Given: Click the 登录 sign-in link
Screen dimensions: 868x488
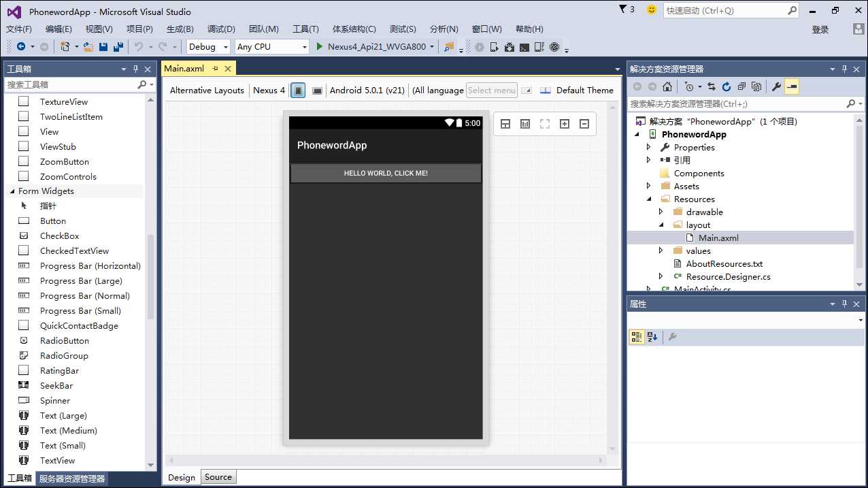Looking at the screenshot, I should point(820,29).
